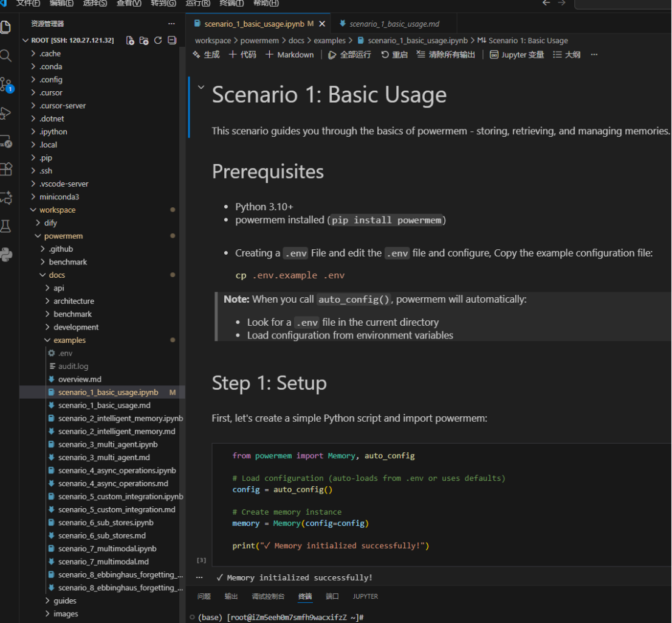
Task: Switch to 端口 ports panel tab
Action: tap(332, 596)
